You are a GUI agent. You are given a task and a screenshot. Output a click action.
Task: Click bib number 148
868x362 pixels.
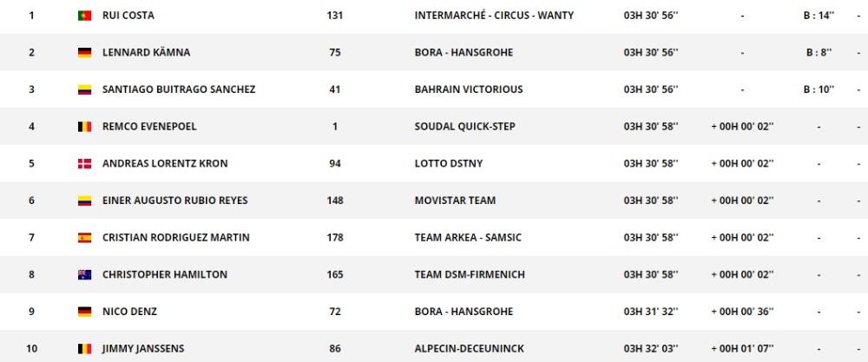point(335,201)
